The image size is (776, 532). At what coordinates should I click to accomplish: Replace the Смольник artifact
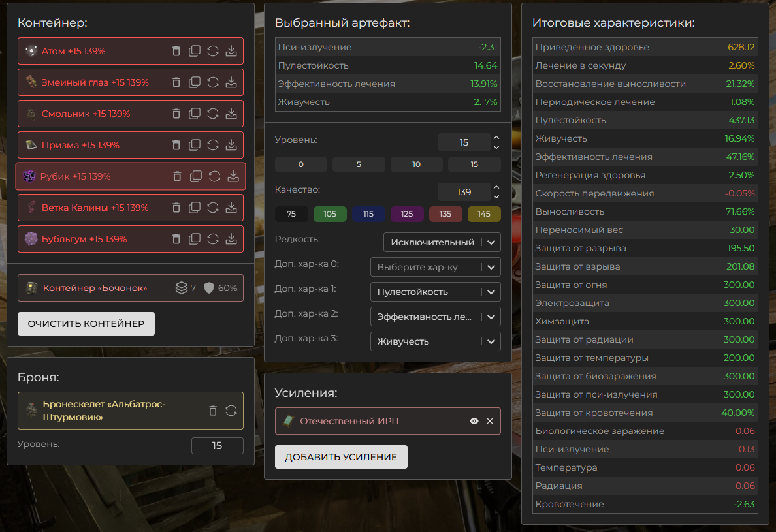[x=213, y=114]
